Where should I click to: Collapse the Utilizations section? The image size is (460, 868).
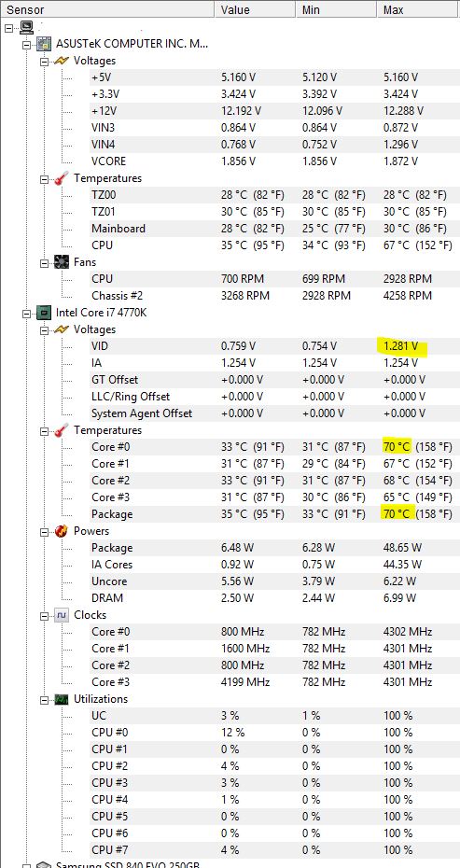point(44,700)
